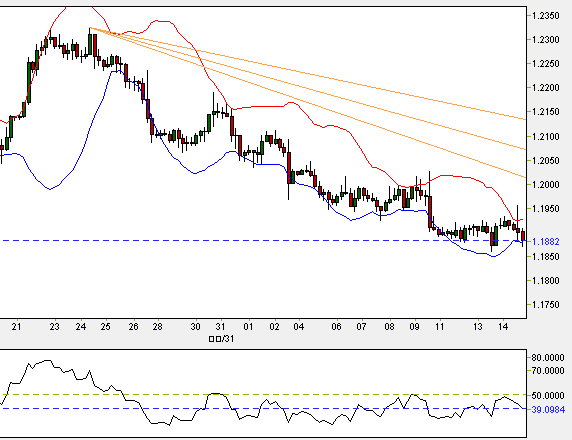Click the date label 11 on time axis
Screen dimensions: 572x440
[440, 327]
